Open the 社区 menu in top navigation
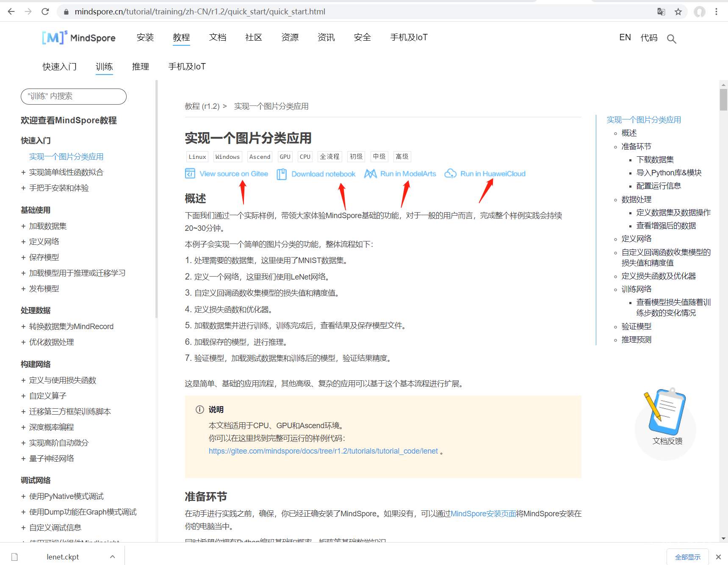This screenshot has height=565, width=728. [x=254, y=37]
